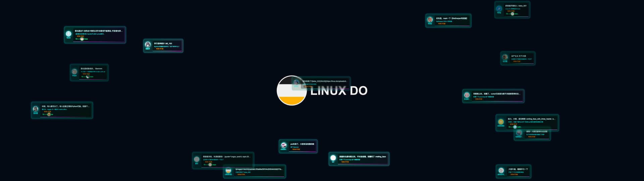Open the message starting pro失败了
Viewport: 644px width, 181px height.
(x=302, y=144)
